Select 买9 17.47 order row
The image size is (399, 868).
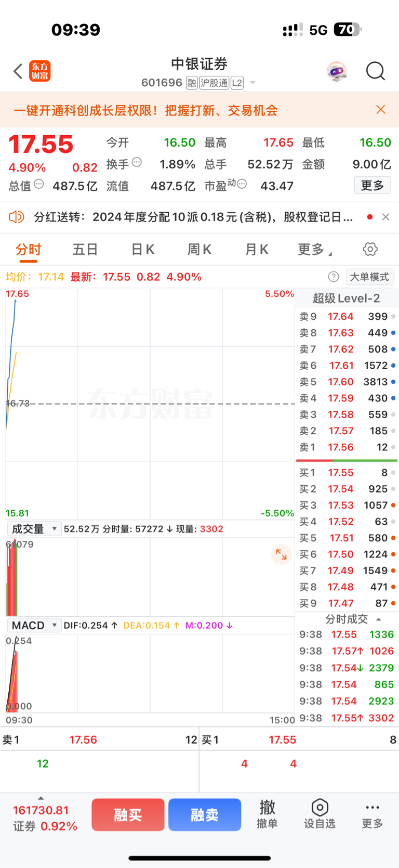[x=347, y=603]
